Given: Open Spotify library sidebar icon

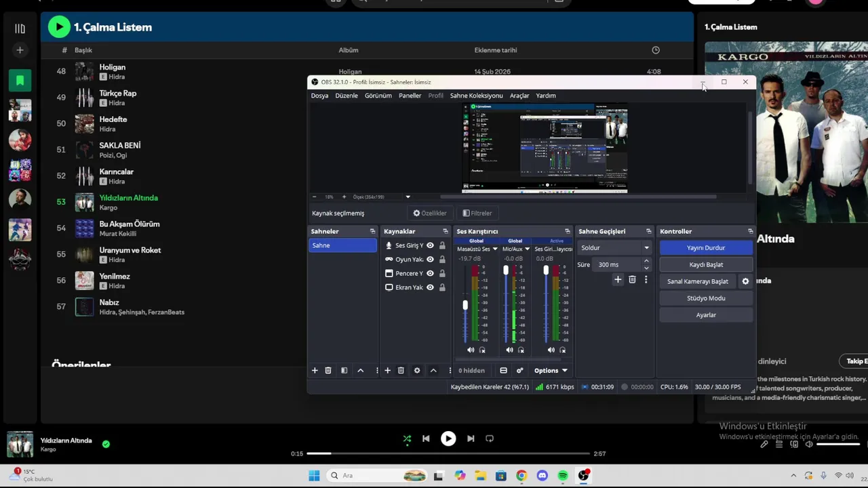Looking at the screenshot, I should 20,28.
